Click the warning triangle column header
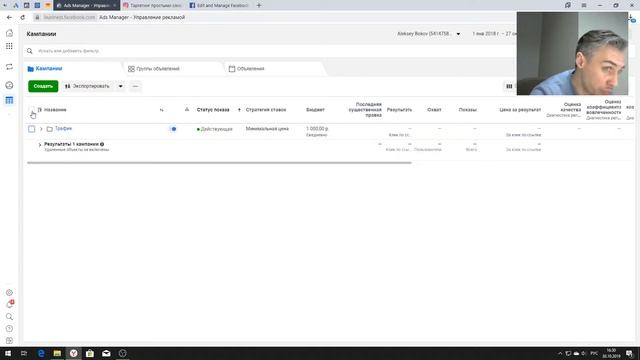 187,109
